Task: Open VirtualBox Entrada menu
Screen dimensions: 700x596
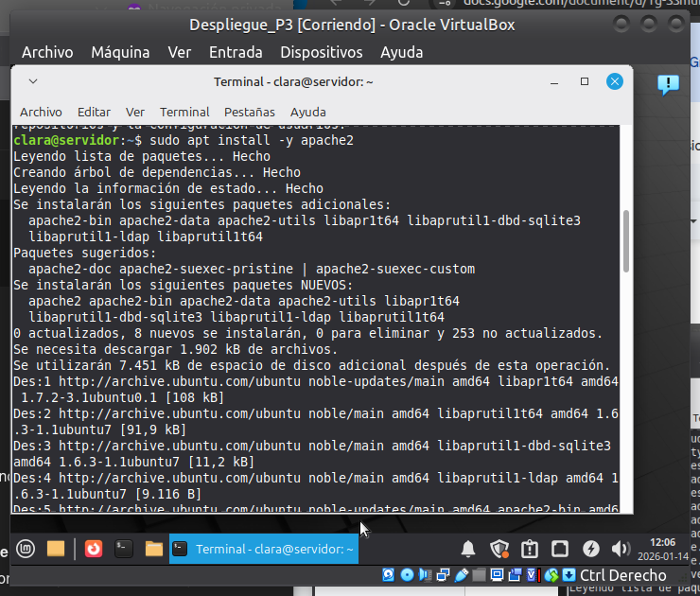Action: 236,52
